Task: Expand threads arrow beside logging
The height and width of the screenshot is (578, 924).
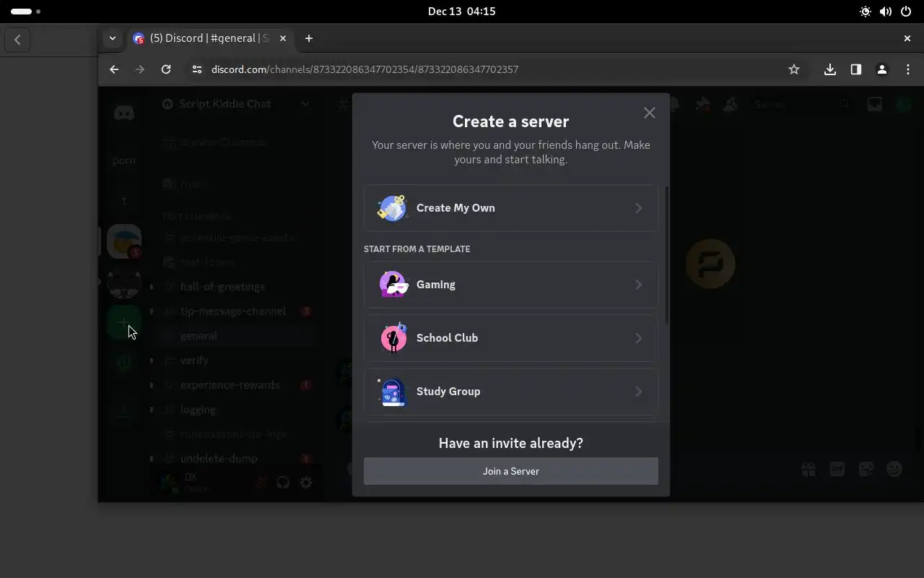Action: [152, 410]
